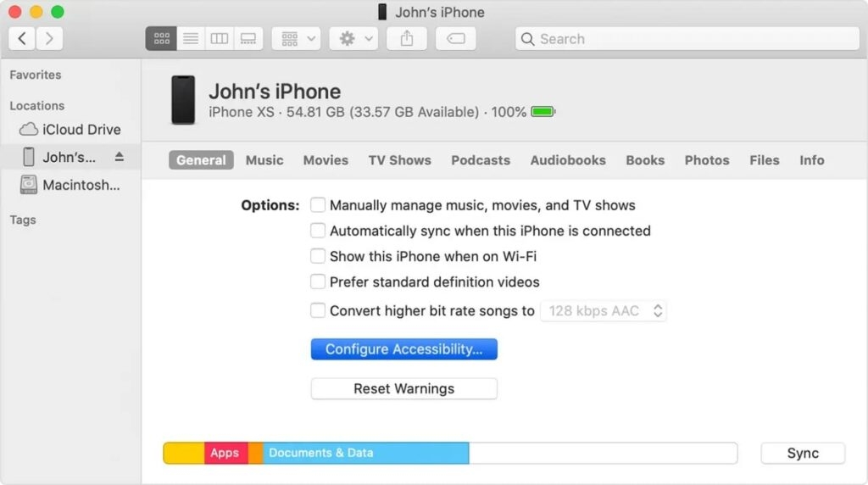Switch to column view
868x485 pixels.
220,38
